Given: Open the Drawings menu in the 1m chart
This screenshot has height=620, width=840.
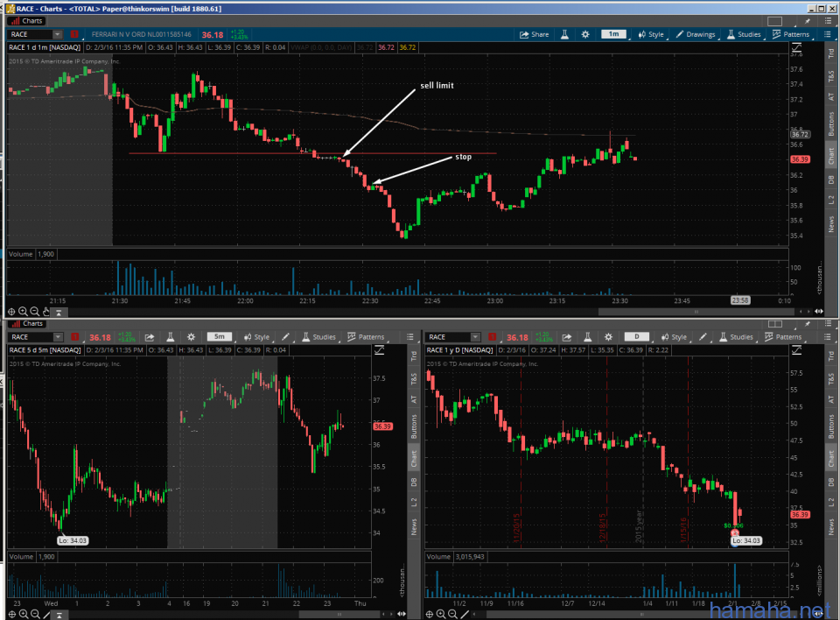Looking at the screenshot, I should tap(696, 34).
